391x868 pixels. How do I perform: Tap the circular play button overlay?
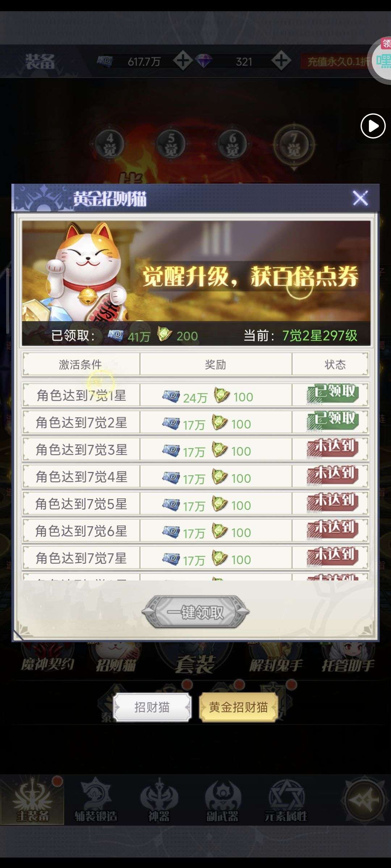tap(373, 126)
